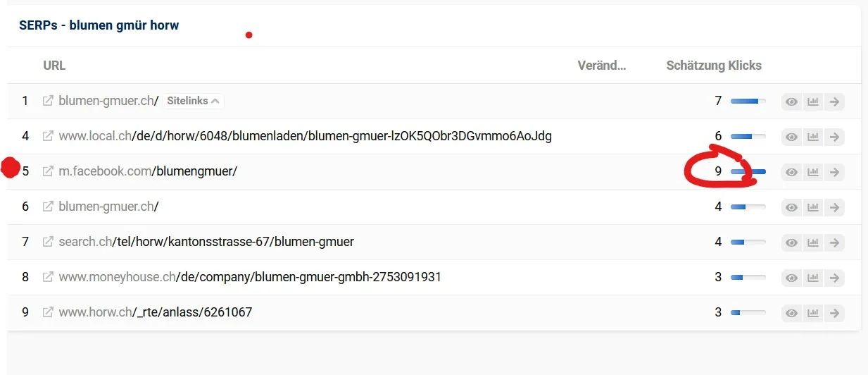The image size is (868, 375).
Task: Click the arrow icon in the search.ch row
Action: pos(834,242)
